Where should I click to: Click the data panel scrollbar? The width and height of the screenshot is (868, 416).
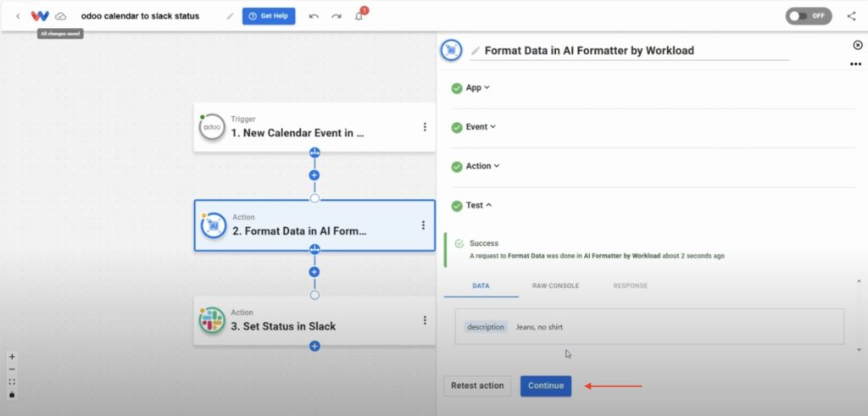(859, 315)
